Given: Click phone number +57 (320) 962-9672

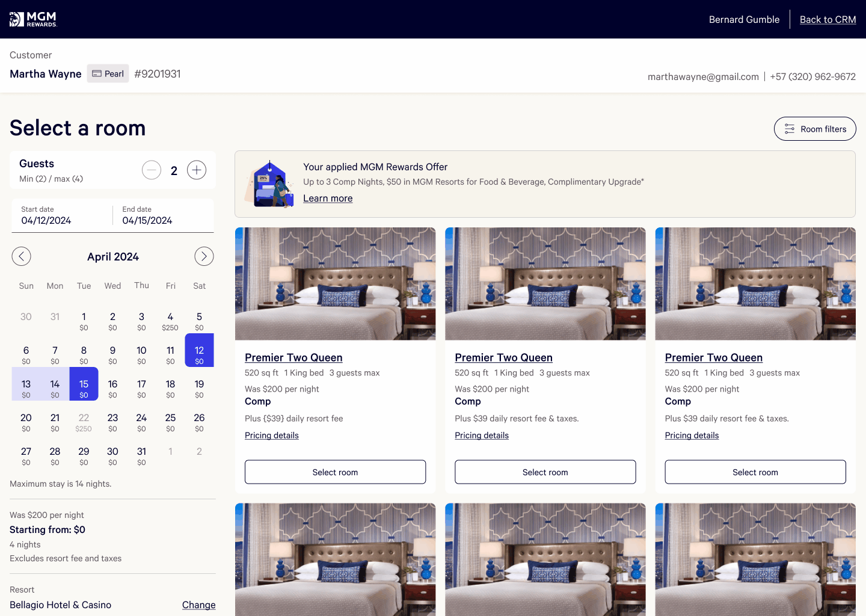Looking at the screenshot, I should (812, 76).
